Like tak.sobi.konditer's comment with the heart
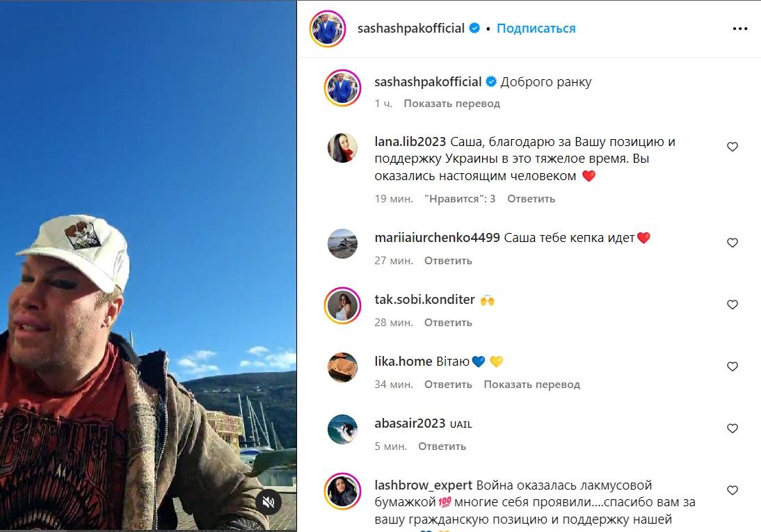Image resolution: width=761 pixels, height=532 pixels. [x=732, y=305]
